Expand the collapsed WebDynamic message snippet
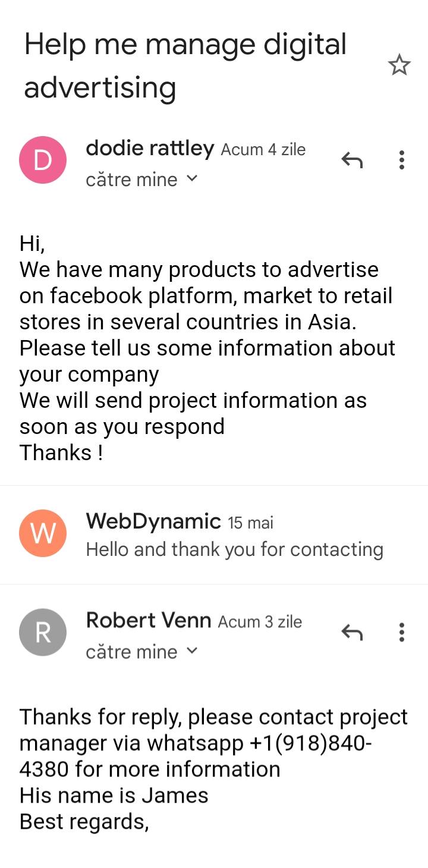 coord(234,549)
